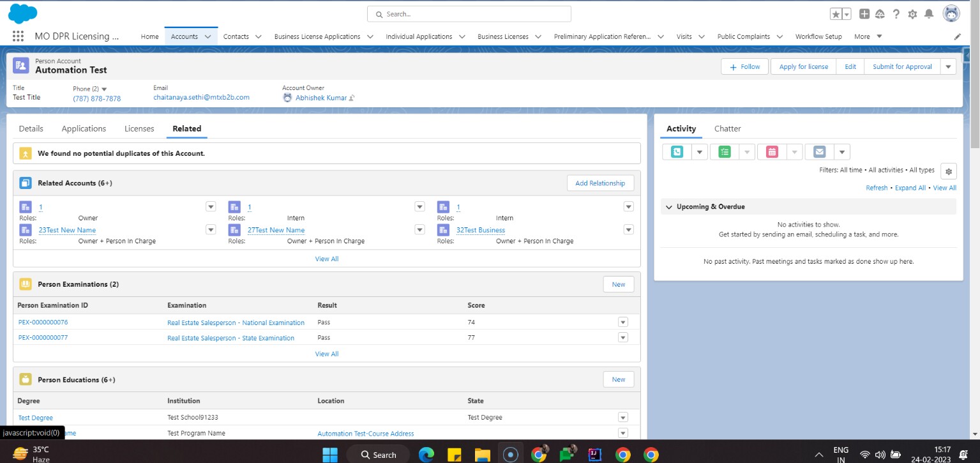Open Help with the question mark icon
Screen dimensions: 980x463
(x=896, y=13)
